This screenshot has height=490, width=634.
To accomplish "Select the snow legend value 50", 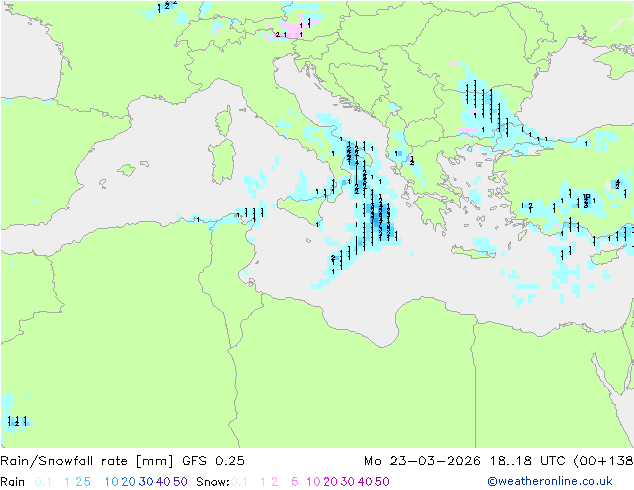I will (382, 482).
